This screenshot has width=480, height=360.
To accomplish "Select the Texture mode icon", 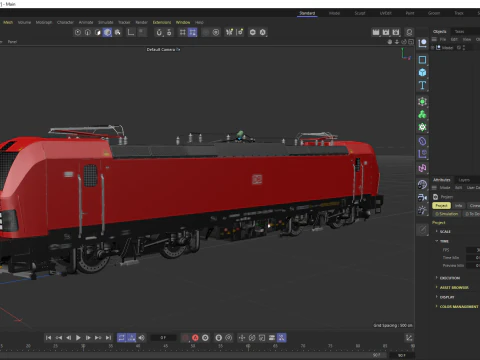I will (118, 32).
